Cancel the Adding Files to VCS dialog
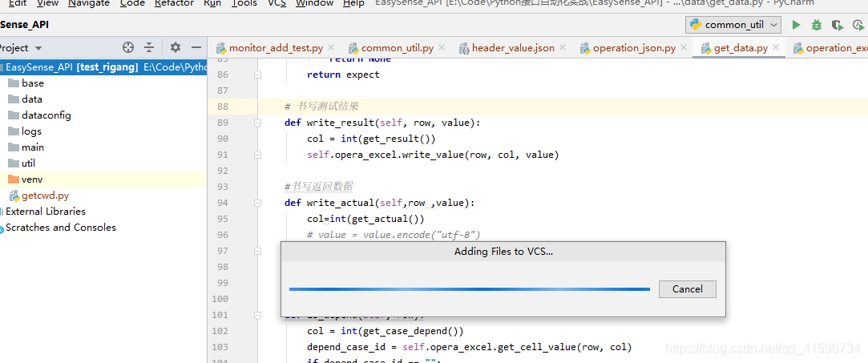Image resolution: width=868 pixels, height=363 pixels. [688, 288]
